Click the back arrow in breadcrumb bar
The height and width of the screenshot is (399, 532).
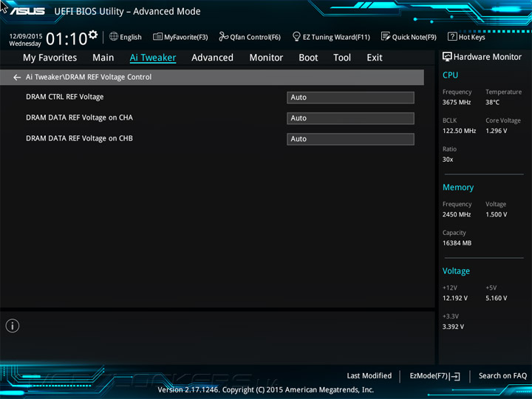coord(16,78)
